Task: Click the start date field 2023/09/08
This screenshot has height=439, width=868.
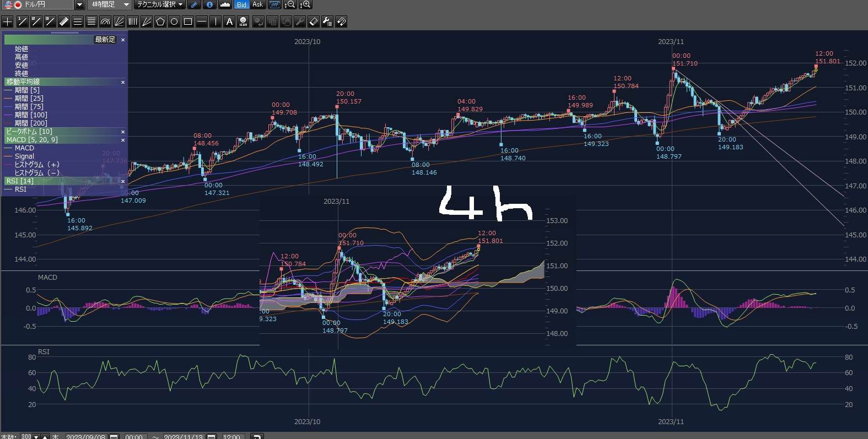Action: coord(85,436)
